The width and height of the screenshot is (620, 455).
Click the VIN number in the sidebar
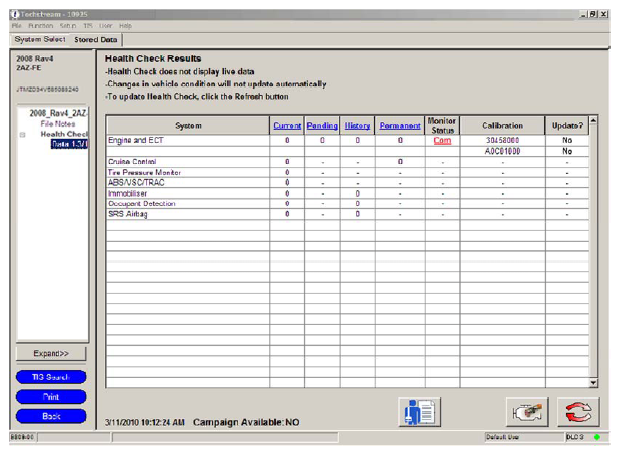click(47, 89)
